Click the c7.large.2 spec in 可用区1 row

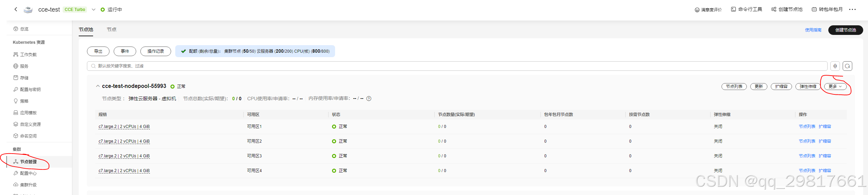124,127
